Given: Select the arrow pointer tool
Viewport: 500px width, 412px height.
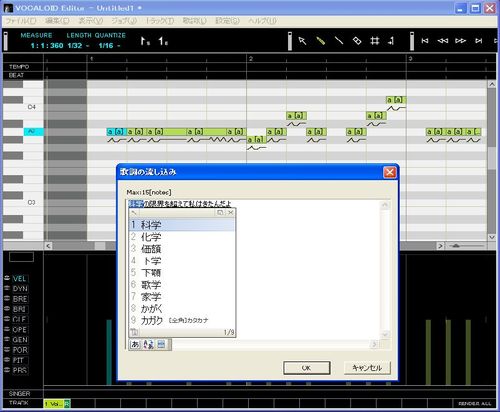Looking at the screenshot, I should coord(302,41).
